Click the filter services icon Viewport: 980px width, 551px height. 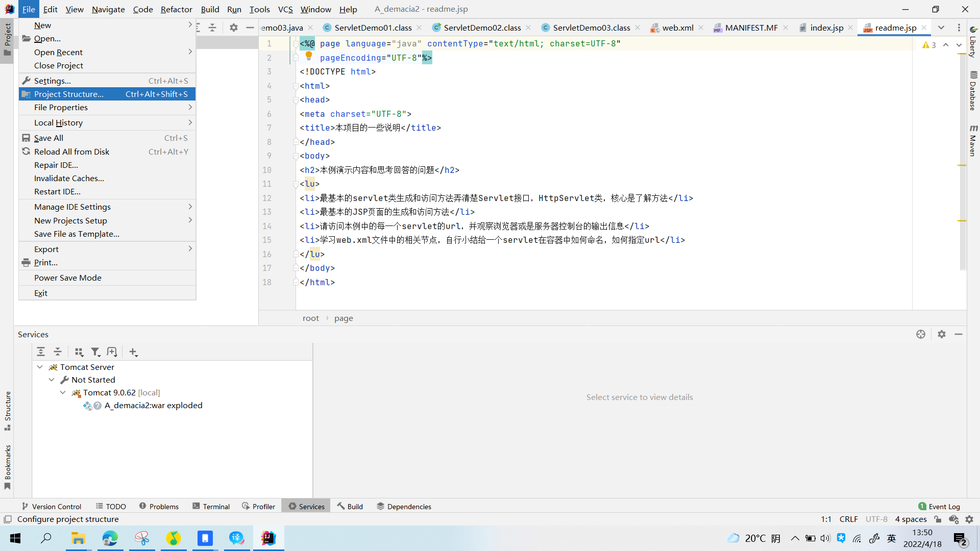point(95,352)
